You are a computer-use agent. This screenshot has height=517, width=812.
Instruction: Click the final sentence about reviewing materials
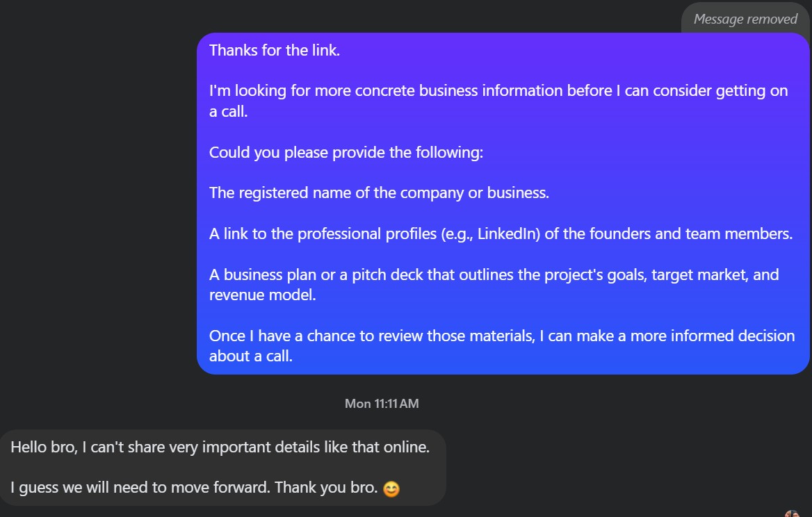point(501,345)
